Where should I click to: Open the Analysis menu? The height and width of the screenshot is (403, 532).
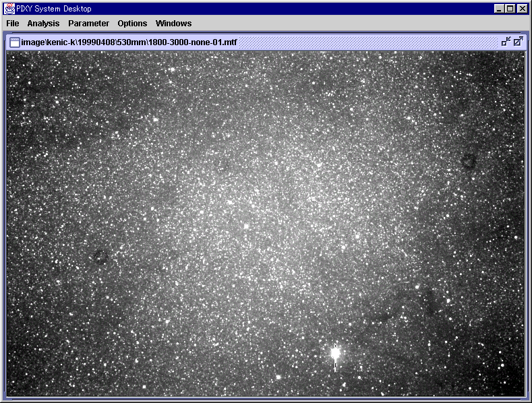(43, 24)
